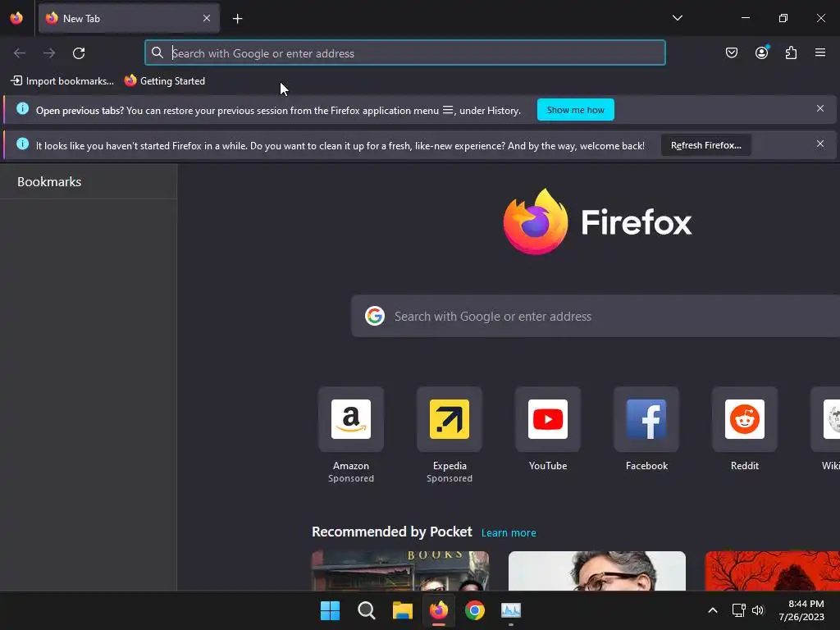840x630 pixels.
Task: Reload the current page
Action: 79,53
